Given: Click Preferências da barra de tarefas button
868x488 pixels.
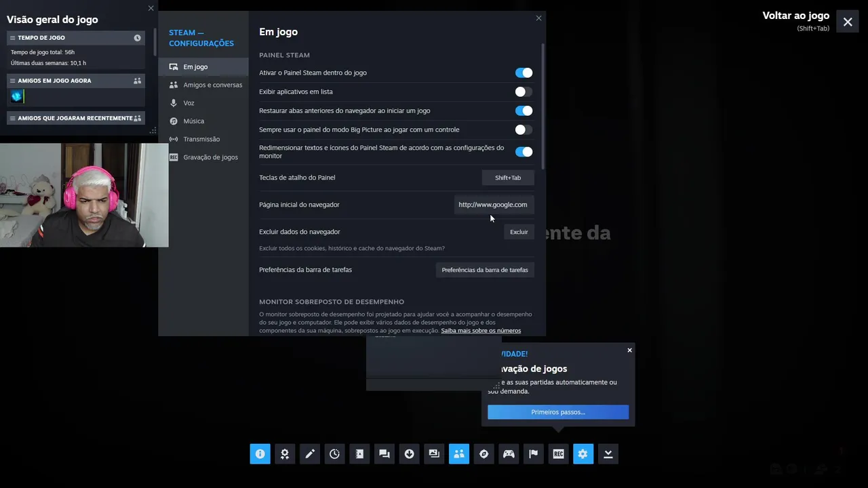Looking at the screenshot, I should coord(485,270).
